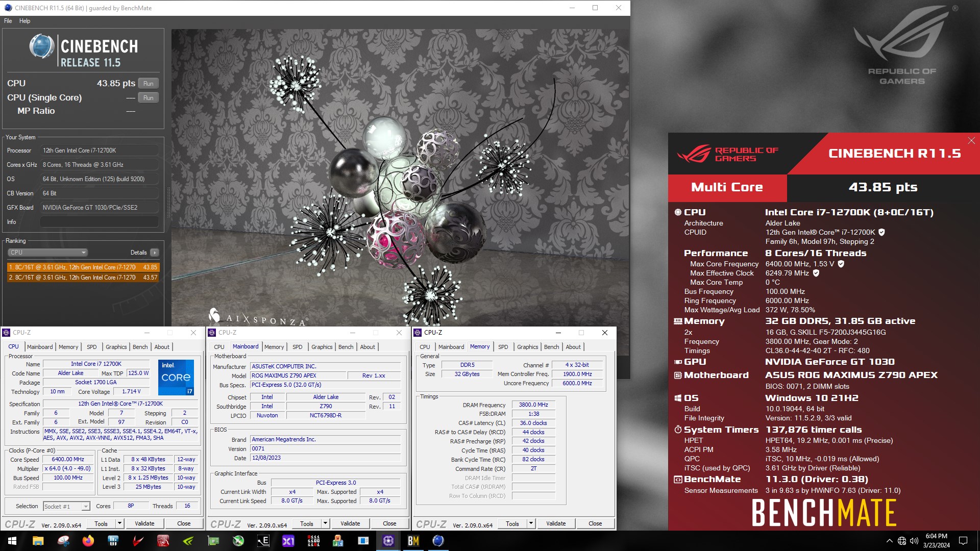Switch to SPD tab in Memory CPU-Z window

(503, 347)
